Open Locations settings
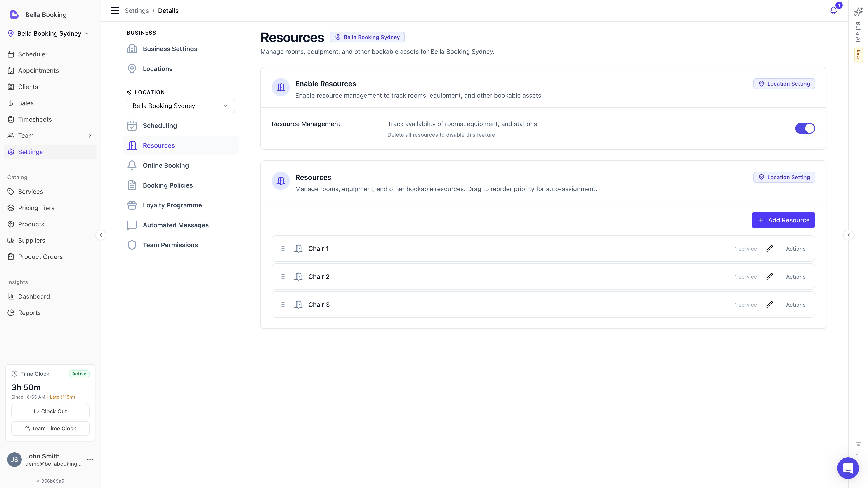This screenshot has width=868, height=488. point(181,69)
